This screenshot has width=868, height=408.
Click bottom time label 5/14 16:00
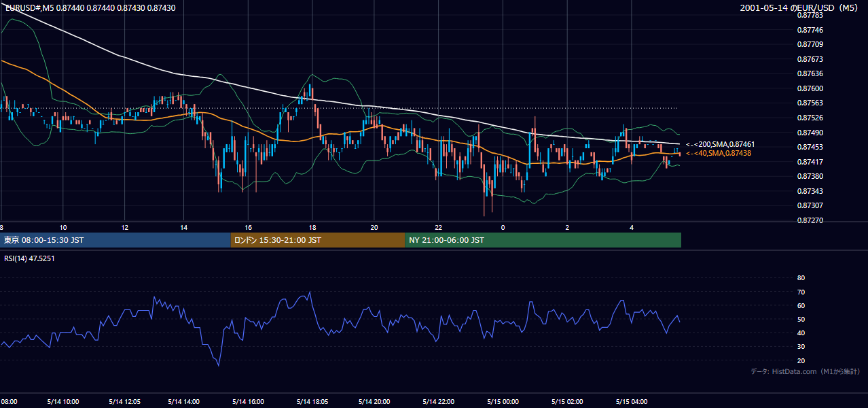click(249, 401)
